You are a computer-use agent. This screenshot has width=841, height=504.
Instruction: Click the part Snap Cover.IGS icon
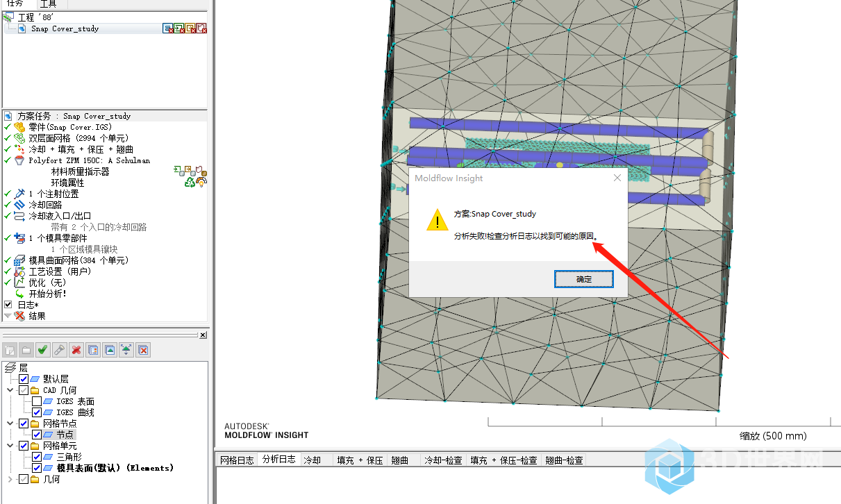[x=19, y=127]
